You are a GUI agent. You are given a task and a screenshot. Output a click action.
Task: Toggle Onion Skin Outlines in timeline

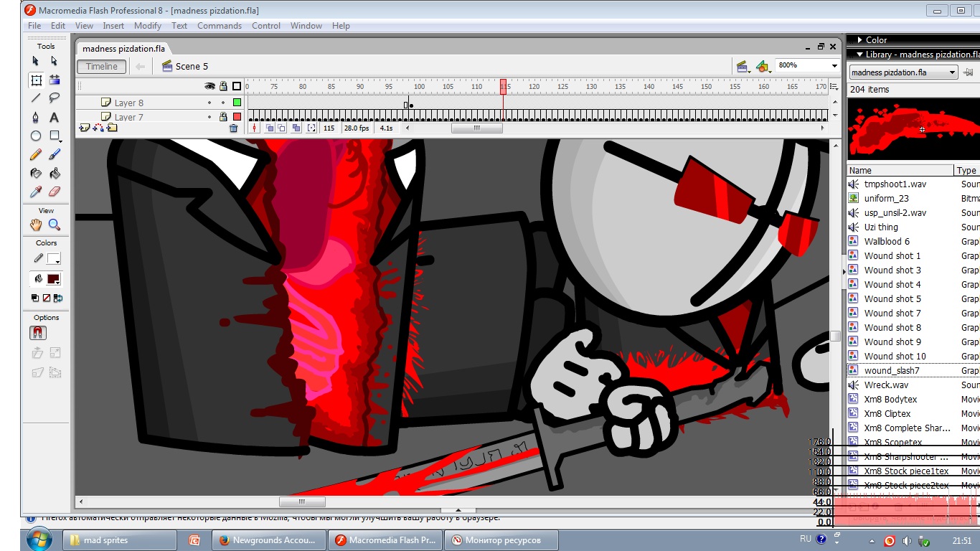click(x=281, y=128)
